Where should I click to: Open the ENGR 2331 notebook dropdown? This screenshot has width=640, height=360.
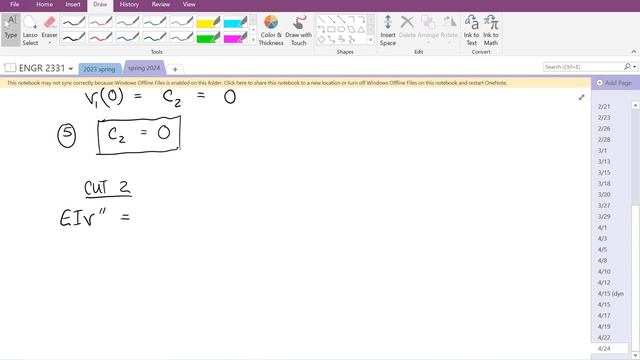(x=71, y=69)
